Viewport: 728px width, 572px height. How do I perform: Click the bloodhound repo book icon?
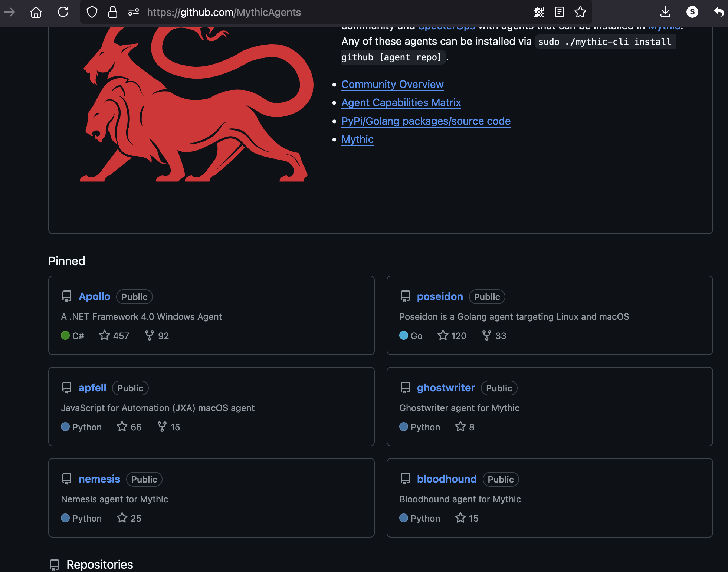click(405, 479)
